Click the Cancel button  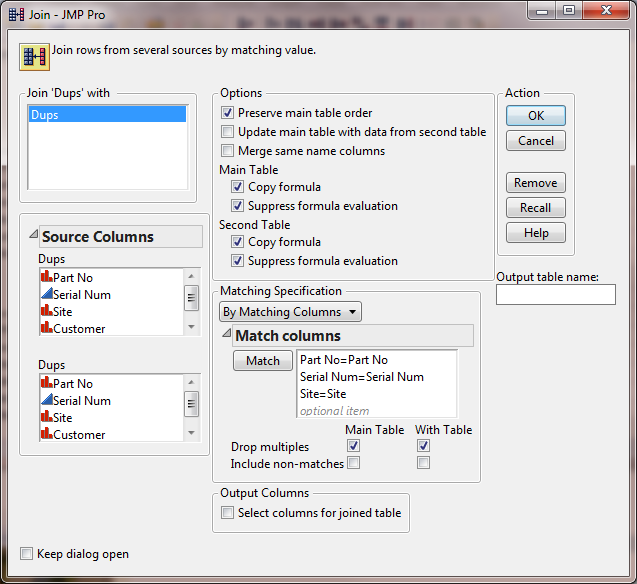535,141
